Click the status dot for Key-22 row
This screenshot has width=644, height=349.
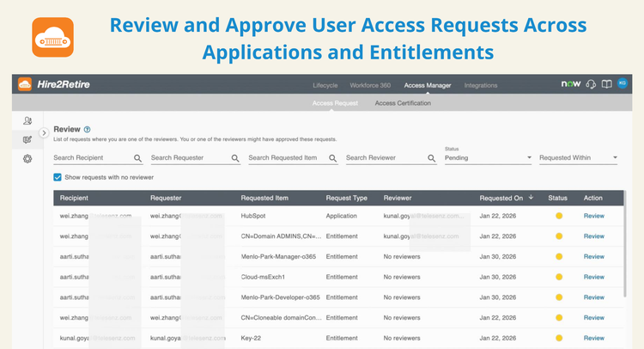(559, 338)
